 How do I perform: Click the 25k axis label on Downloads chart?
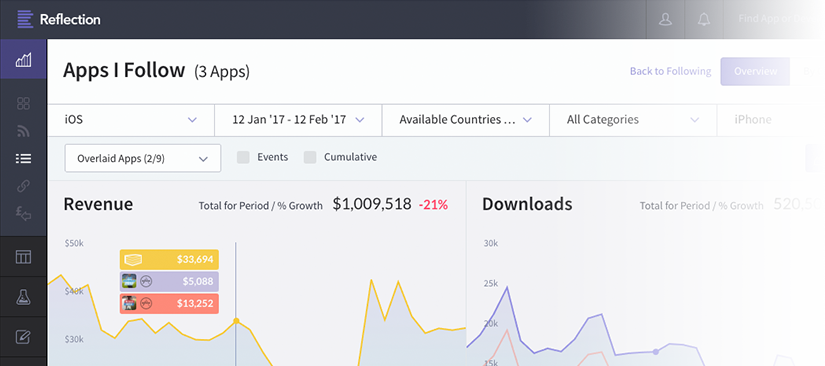tap(490, 284)
